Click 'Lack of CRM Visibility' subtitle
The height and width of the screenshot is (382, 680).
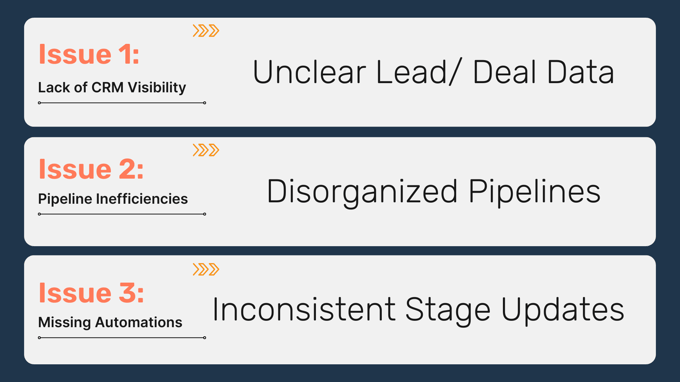click(112, 88)
